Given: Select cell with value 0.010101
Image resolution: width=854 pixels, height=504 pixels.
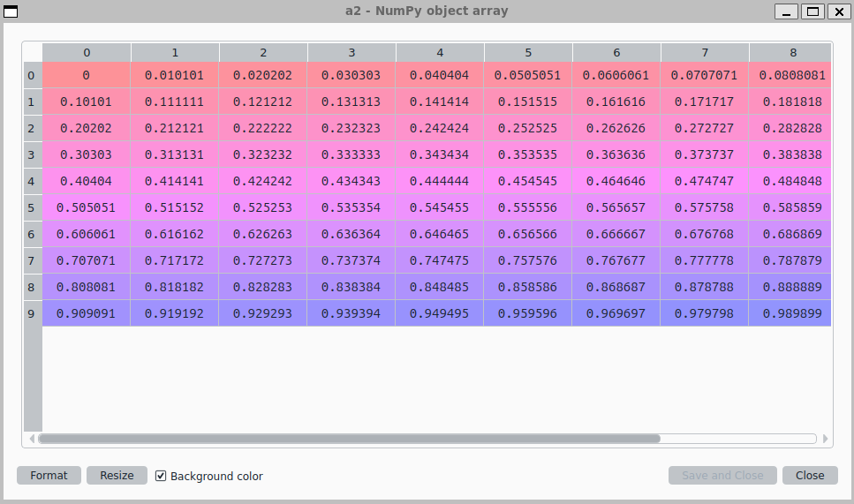Looking at the screenshot, I should (175, 75).
